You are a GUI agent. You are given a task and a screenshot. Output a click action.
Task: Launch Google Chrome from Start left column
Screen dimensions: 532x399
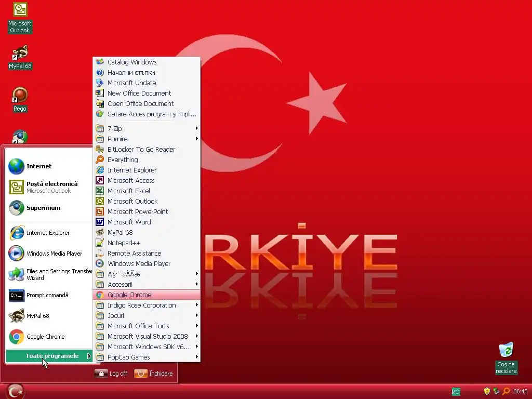point(49,337)
